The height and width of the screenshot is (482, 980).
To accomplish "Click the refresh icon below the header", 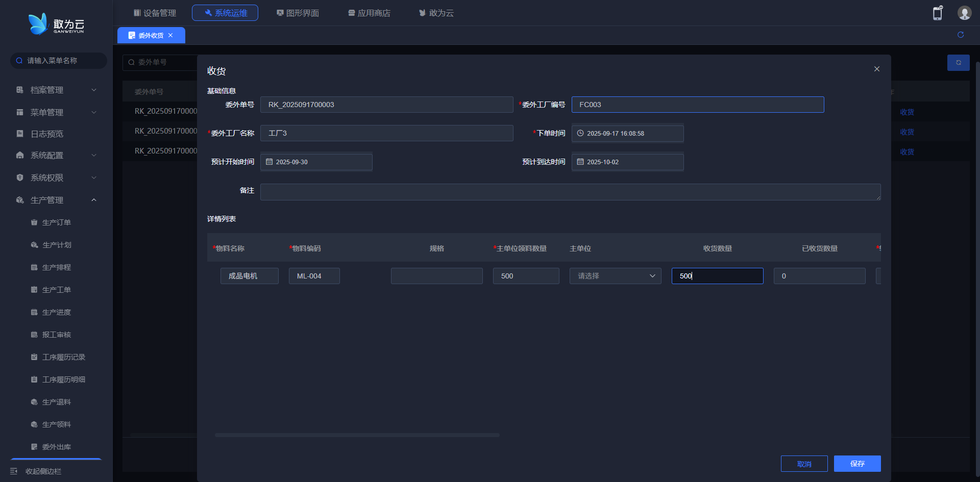I will [960, 35].
